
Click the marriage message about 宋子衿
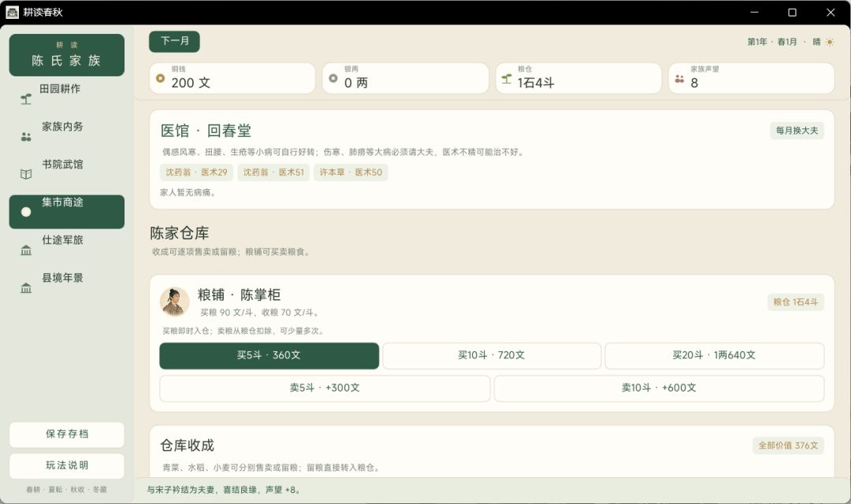pyautogui.click(x=224, y=490)
